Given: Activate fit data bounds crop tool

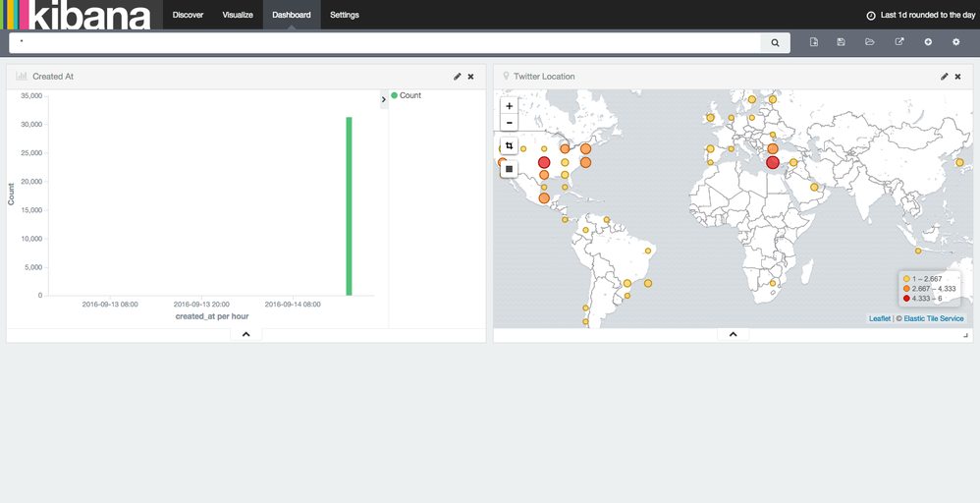Looking at the screenshot, I should click(509, 145).
